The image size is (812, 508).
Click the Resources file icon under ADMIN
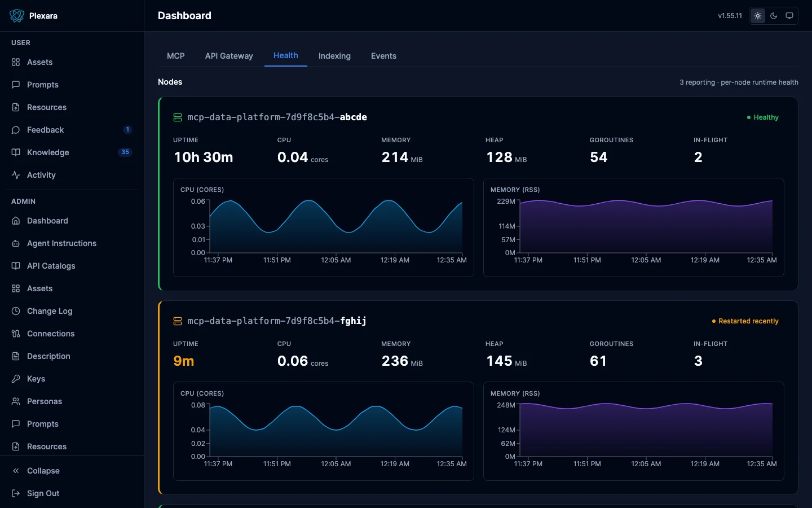16,446
